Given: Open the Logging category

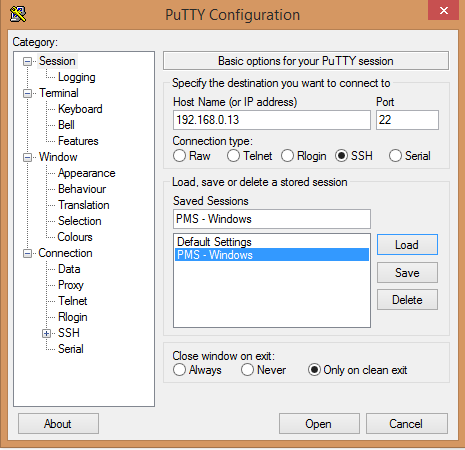Looking at the screenshot, I should coord(77,77).
